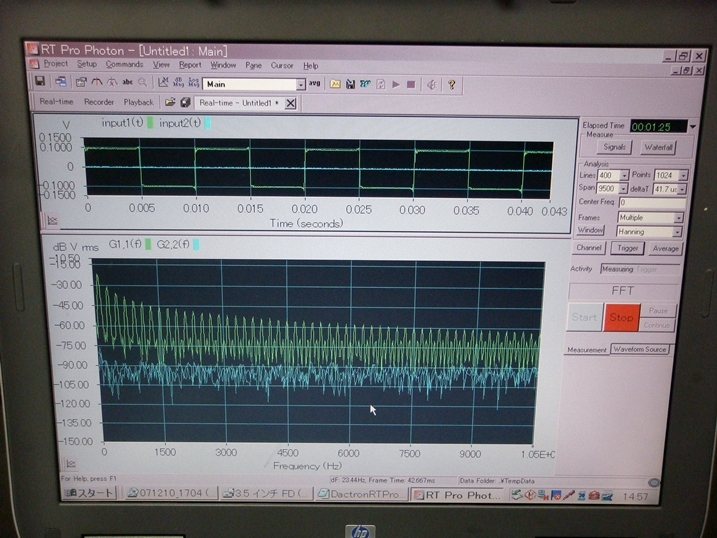Click the 'abc' text annotation icon
The image size is (717, 538).
[x=128, y=82]
